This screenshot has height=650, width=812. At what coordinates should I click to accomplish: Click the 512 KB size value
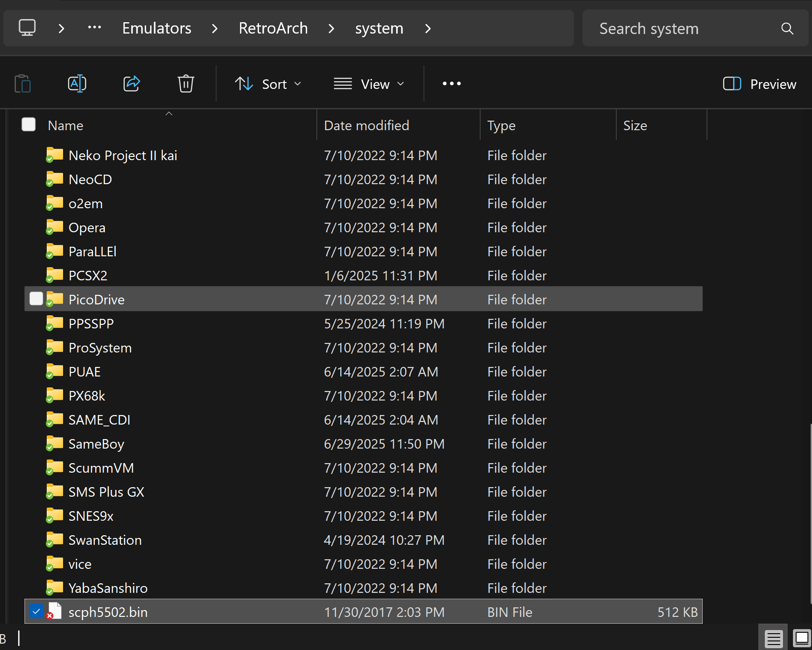678,612
